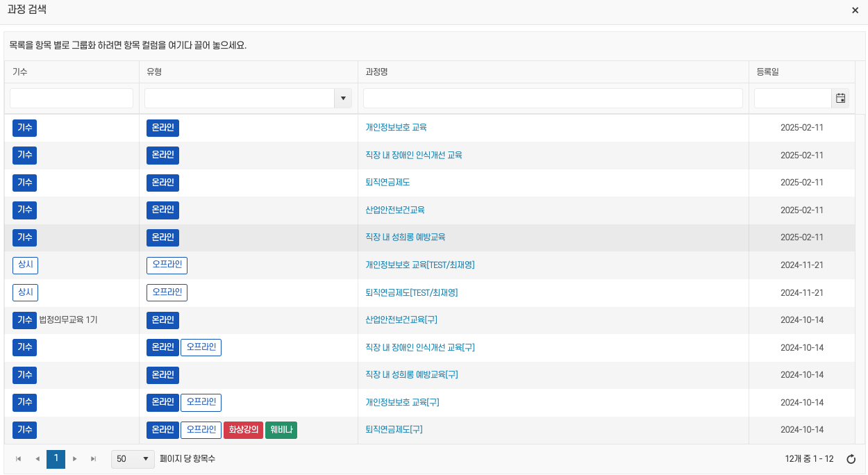Go to the first page arrow
The image size is (868, 475).
tap(18, 459)
